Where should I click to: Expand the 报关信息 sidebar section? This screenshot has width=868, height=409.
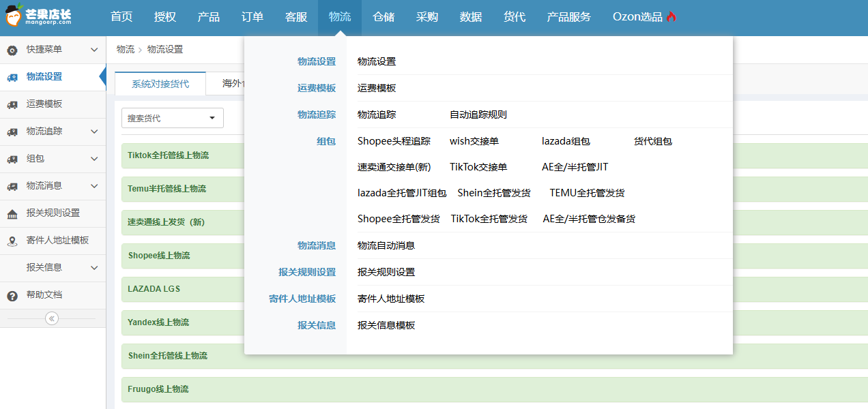tap(94, 268)
